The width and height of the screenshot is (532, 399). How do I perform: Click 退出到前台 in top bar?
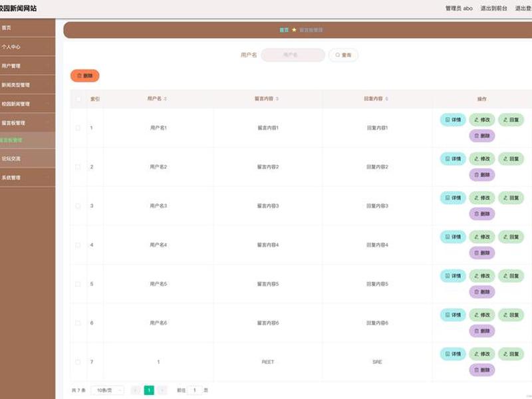493,9
